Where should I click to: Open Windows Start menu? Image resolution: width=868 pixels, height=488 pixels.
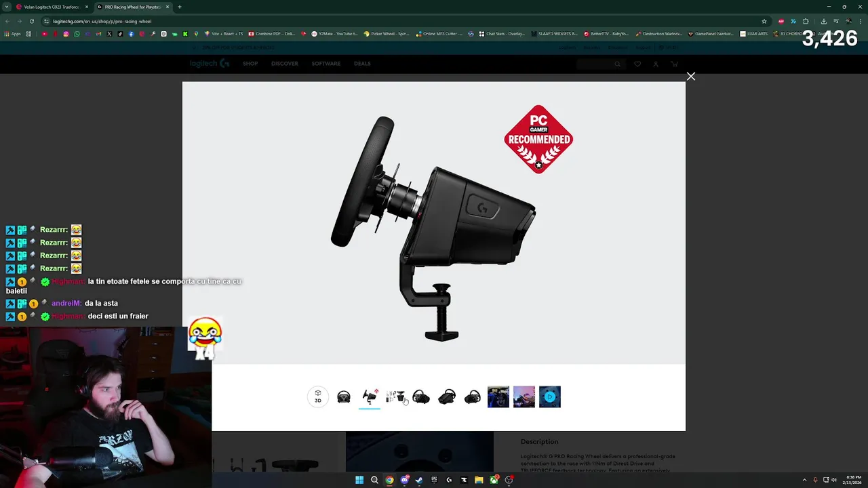(359, 480)
